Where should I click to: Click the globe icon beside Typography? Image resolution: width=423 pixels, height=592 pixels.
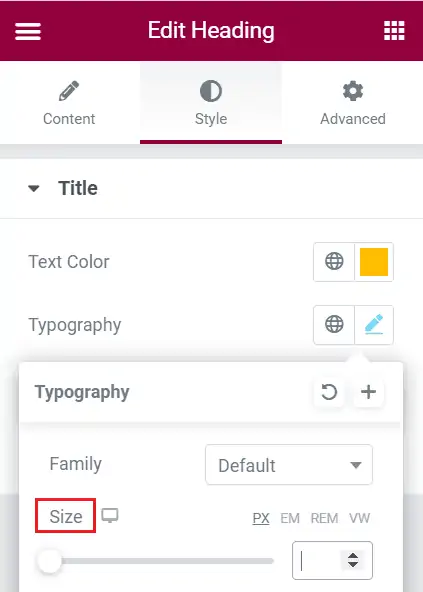(x=334, y=325)
